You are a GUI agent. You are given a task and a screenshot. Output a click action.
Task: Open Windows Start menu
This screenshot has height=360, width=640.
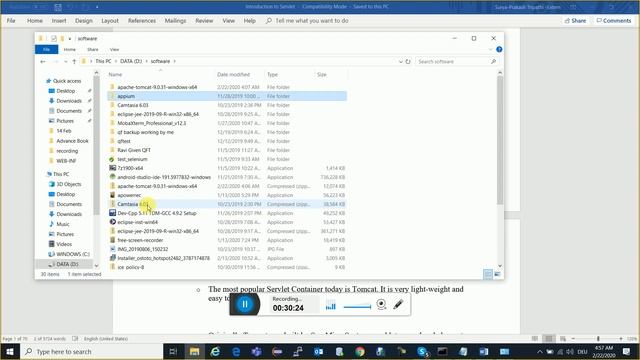coord(10,351)
